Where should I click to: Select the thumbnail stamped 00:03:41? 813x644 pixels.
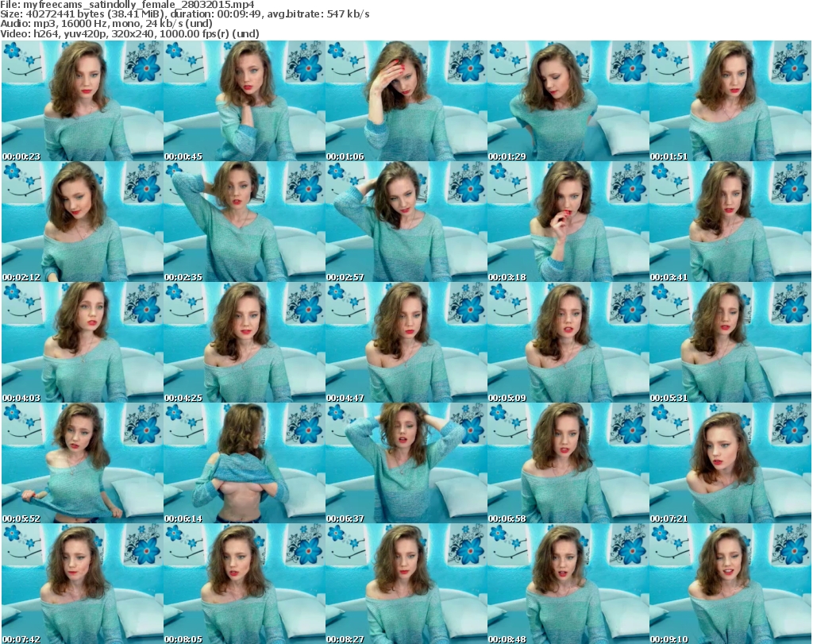click(x=730, y=222)
